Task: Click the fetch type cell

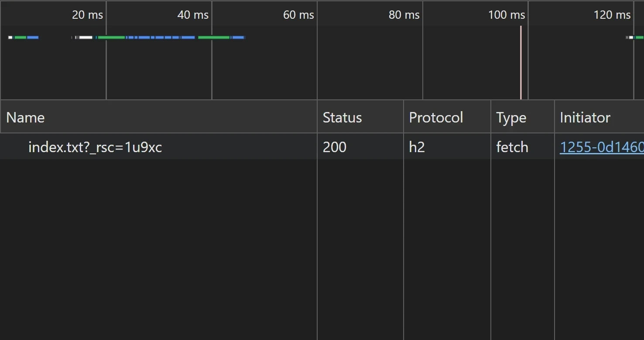Action: click(512, 147)
